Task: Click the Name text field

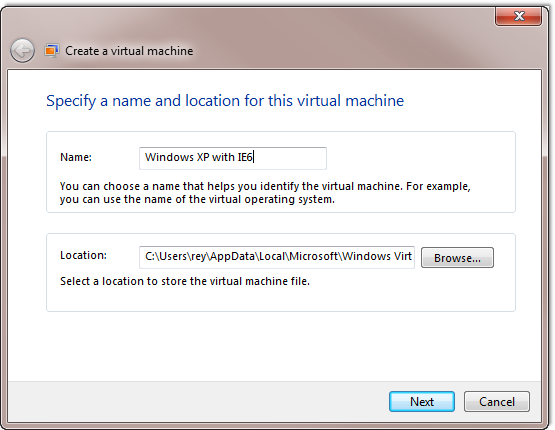Action: click(x=233, y=158)
